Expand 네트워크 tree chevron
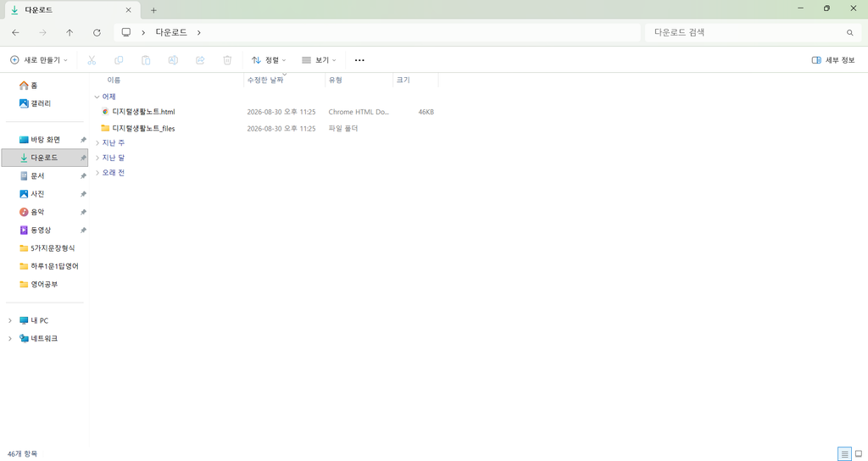 [x=10, y=338]
